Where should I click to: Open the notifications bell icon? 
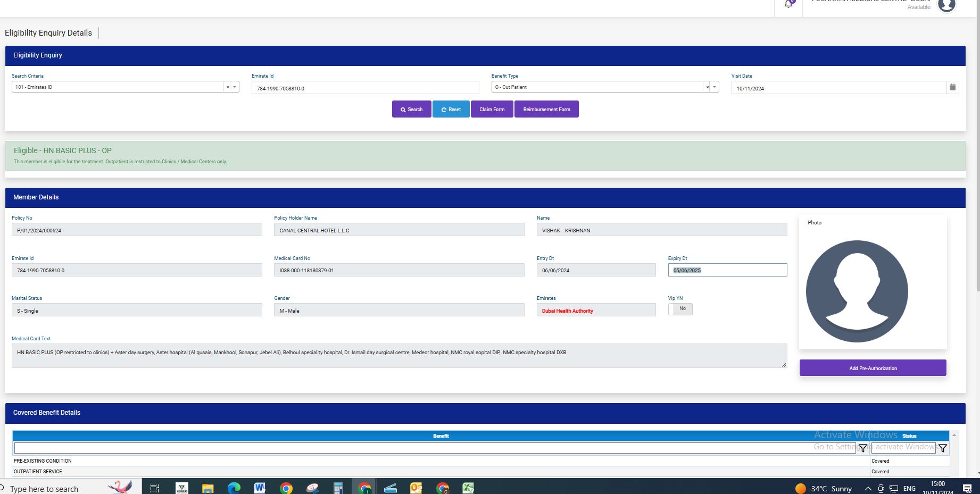[x=788, y=5]
